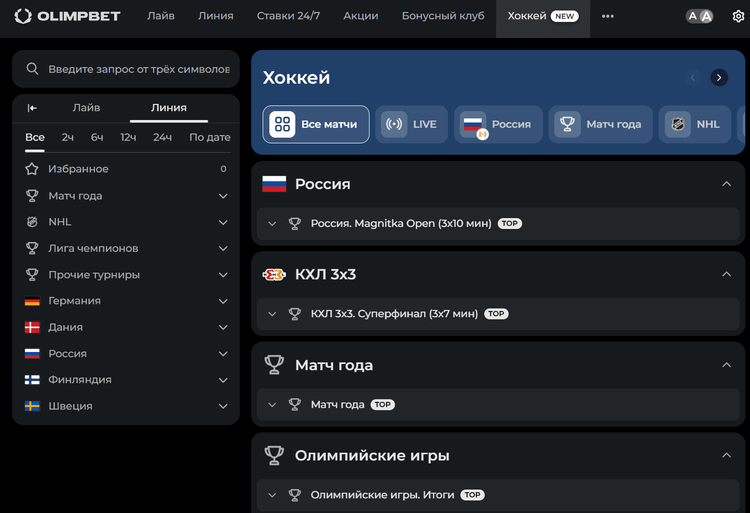The height and width of the screenshot is (513, 750).
Task: Open the three dots more menu
Action: click(607, 17)
